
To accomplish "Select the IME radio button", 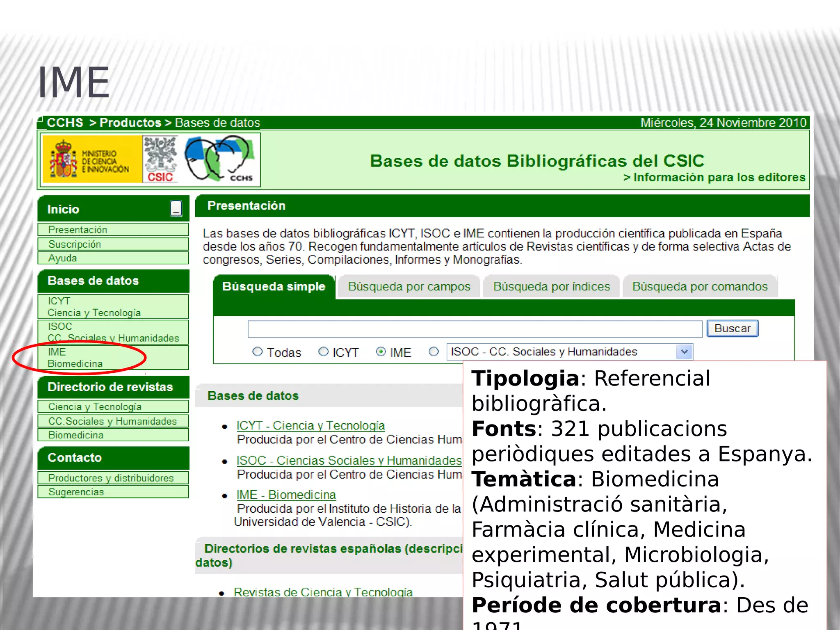I will click(381, 352).
